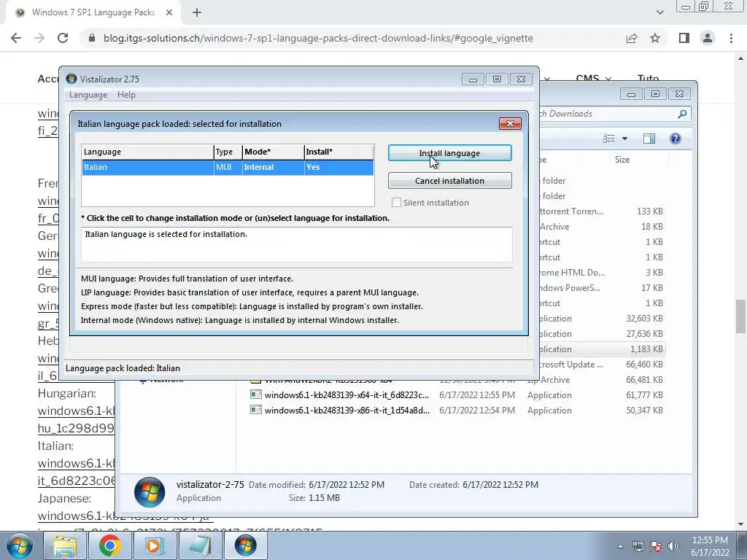
Task: Click the Yes install cell for Italian
Action: point(338,167)
